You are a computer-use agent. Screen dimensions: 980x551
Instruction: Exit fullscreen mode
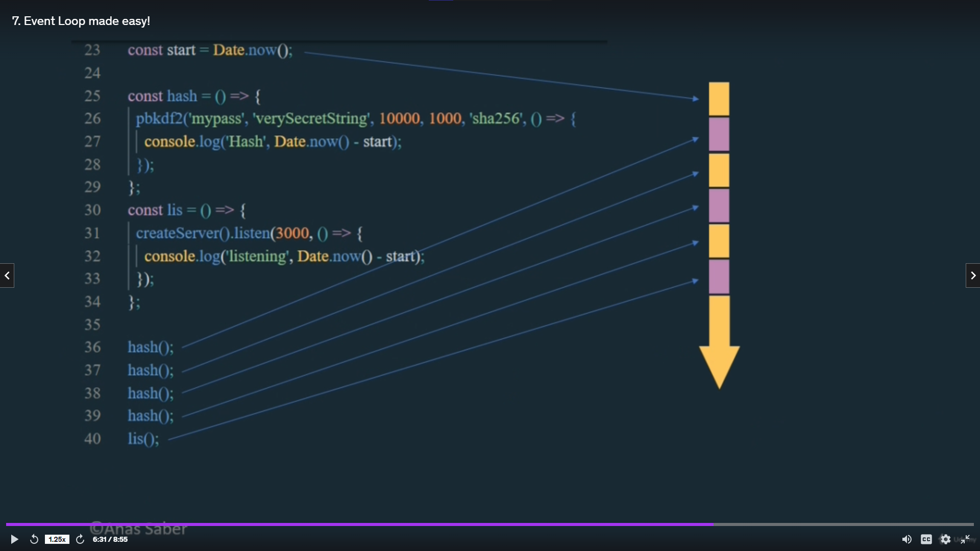pos(965,539)
